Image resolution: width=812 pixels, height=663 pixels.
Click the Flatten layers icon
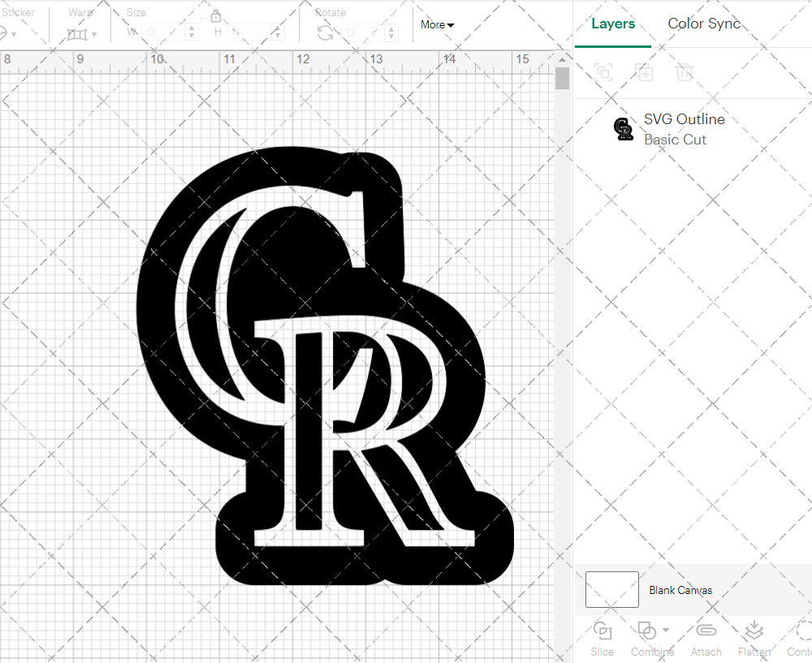click(x=754, y=631)
